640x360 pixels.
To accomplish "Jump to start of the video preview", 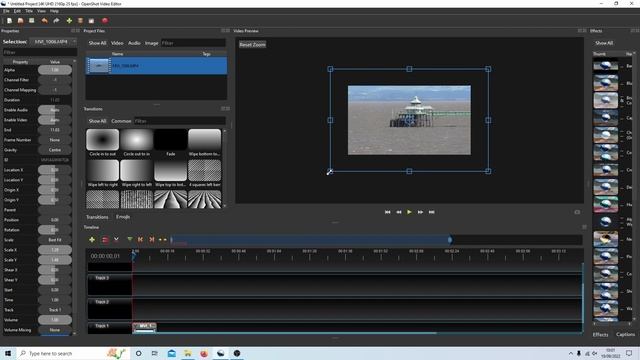I will tap(387, 212).
